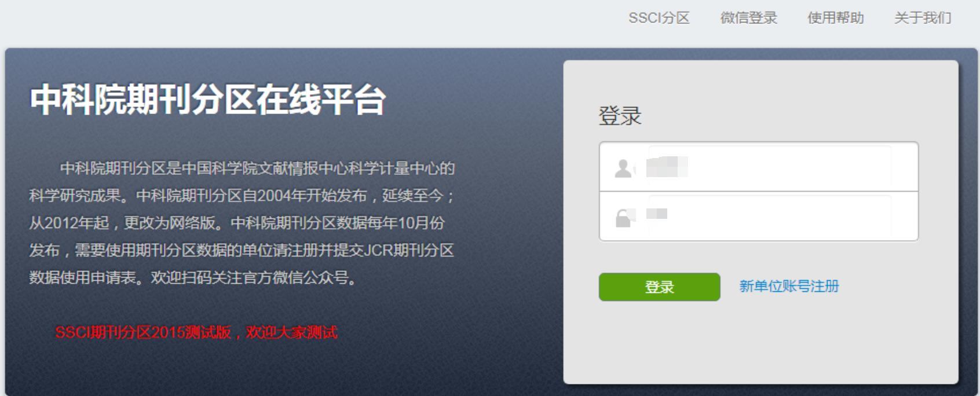Follow the 新单位账号注册 link
The width and height of the screenshot is (980, 396).
tap(789, 286)
